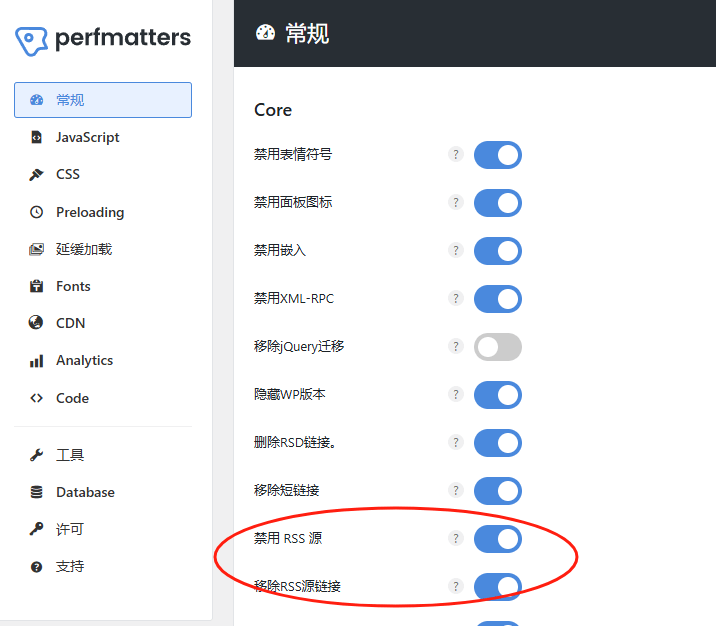Click the perfmatters wordmark text
Image resolution: width=716 pixels, height=626 pixels.
(123, 38)
